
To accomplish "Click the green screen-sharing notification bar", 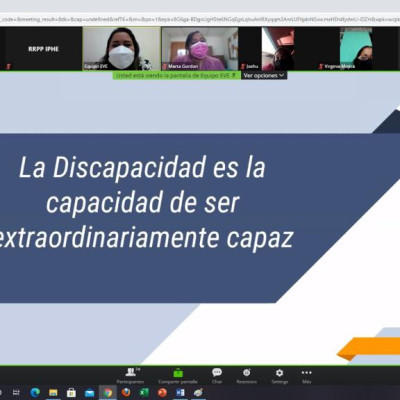I will [x=176, y=76].
